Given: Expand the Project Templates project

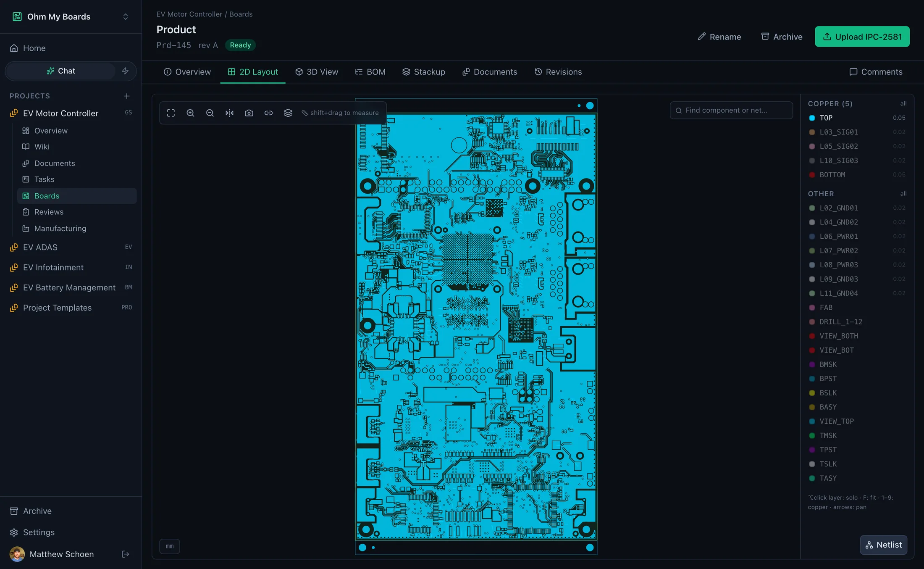Looking at the screenshot, I should point(71,308).
